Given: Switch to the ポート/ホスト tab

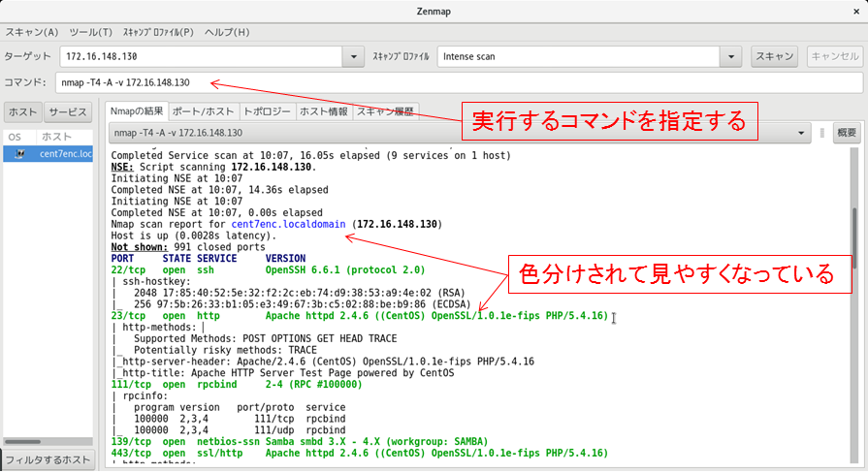Looking at the screenshot, I should coord(203,111).
